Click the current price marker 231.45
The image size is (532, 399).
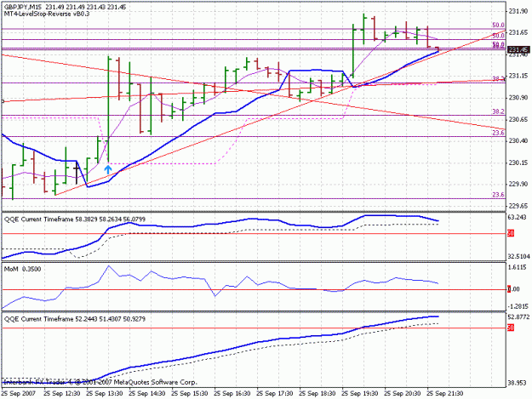pos(518,50)
